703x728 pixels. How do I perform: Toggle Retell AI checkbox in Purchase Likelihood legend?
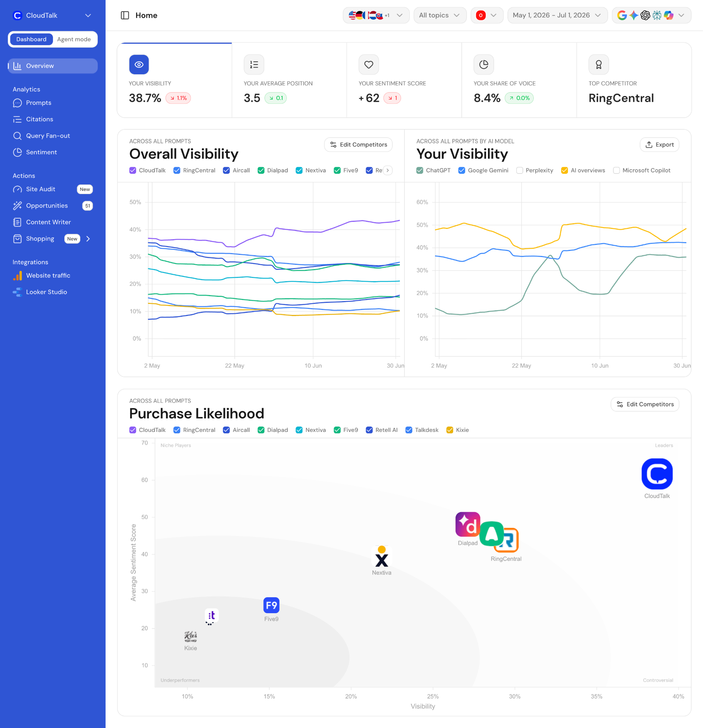tap(369, 430)
